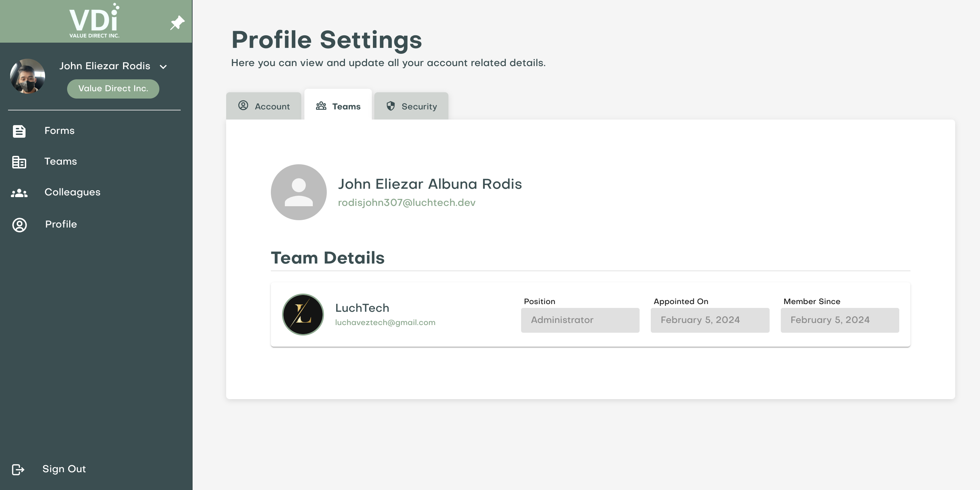Expand the John Eliezar Rodis user dropdown
This screenshot has width=980, height=490.
point(163,67)
